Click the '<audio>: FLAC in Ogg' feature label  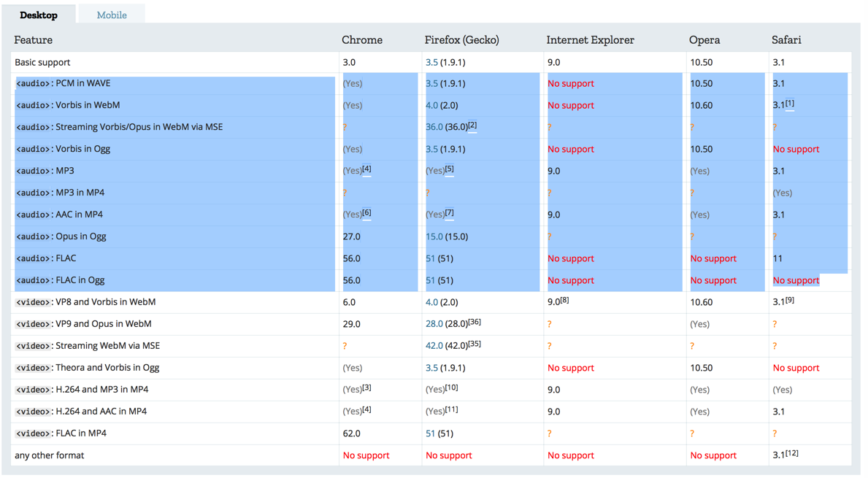click(x=61, y=280)
